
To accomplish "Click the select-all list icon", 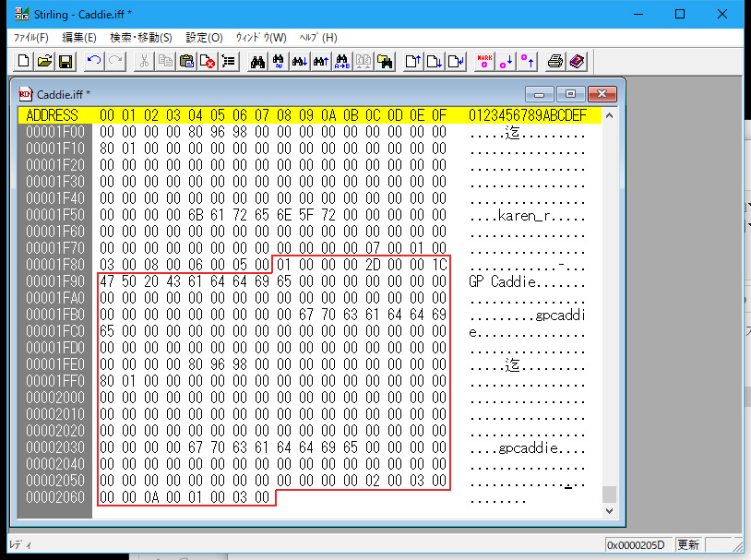I will [x=229, y=61].
